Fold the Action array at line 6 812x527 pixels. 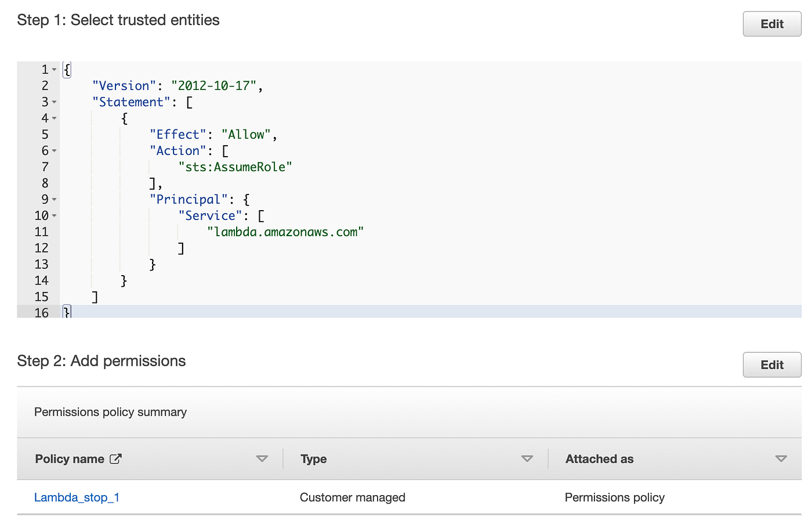click(x=55, y=151)
